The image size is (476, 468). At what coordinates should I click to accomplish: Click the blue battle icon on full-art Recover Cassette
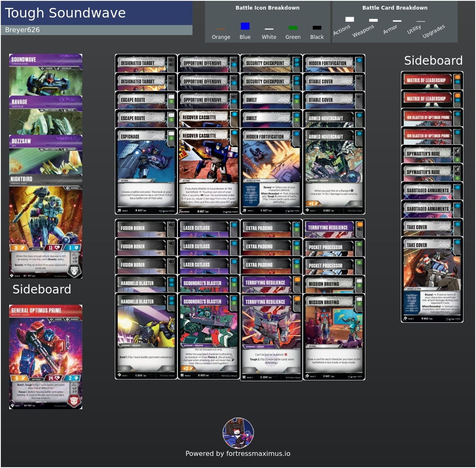(x=234, y=133)
